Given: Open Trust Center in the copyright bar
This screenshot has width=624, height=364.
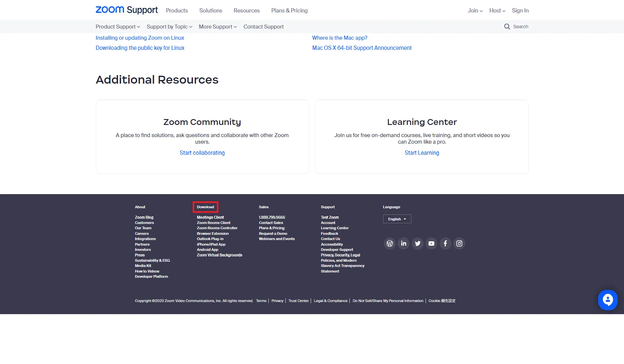Looking at the screenshot, I should pos(299,301).
